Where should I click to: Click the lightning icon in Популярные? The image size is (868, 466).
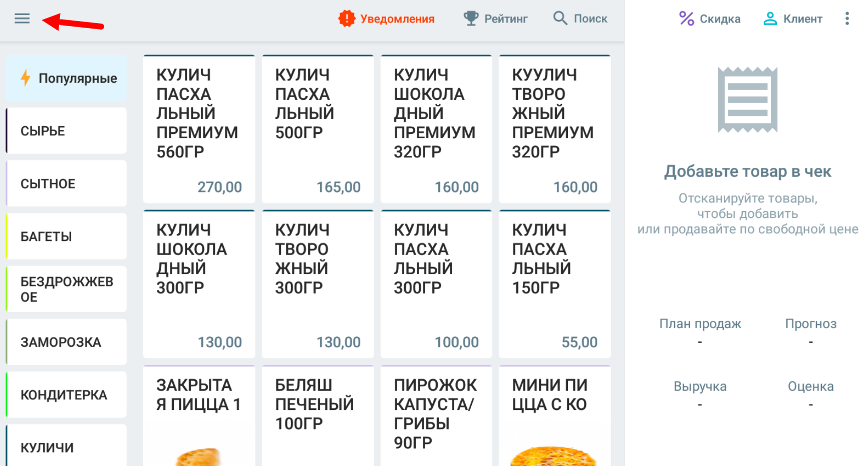pyautogui.click(x=26, y=78)
